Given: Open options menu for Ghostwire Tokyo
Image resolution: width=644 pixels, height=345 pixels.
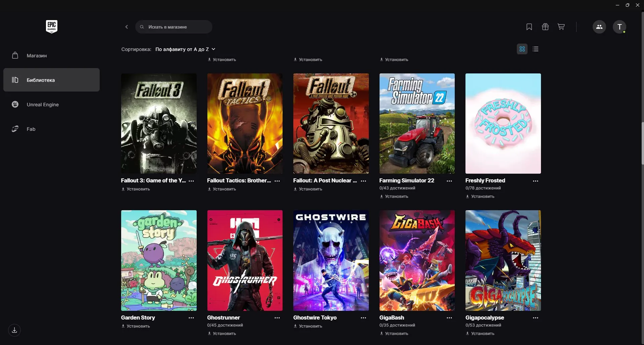Looking at the screenshot, I should [363, 318].
